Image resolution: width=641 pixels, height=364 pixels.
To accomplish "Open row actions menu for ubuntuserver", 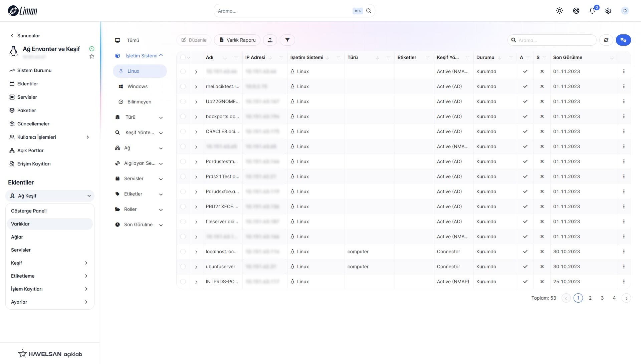I will click(624, 267).
